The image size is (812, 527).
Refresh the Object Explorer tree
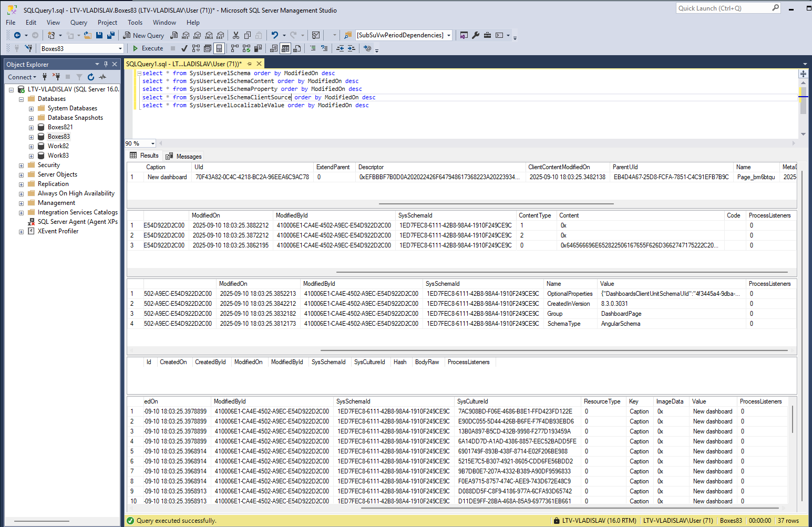91,77
